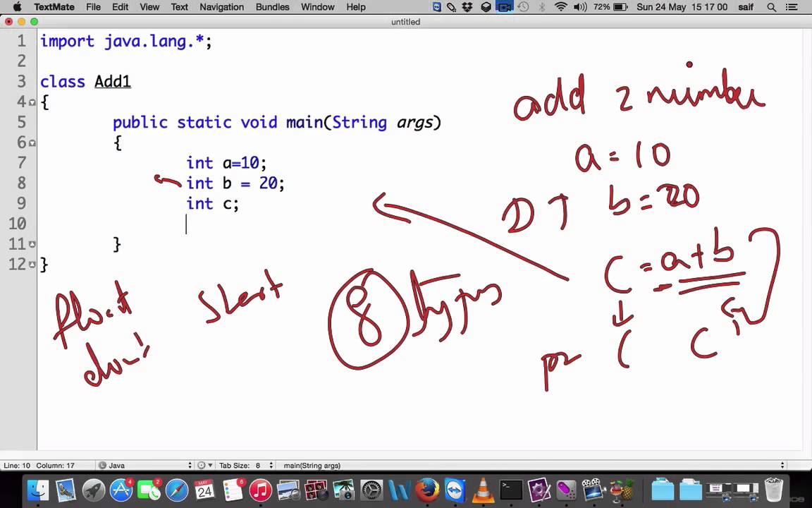
Task: Open Firefox from the Dock
Action: click(x=427, y=490)
